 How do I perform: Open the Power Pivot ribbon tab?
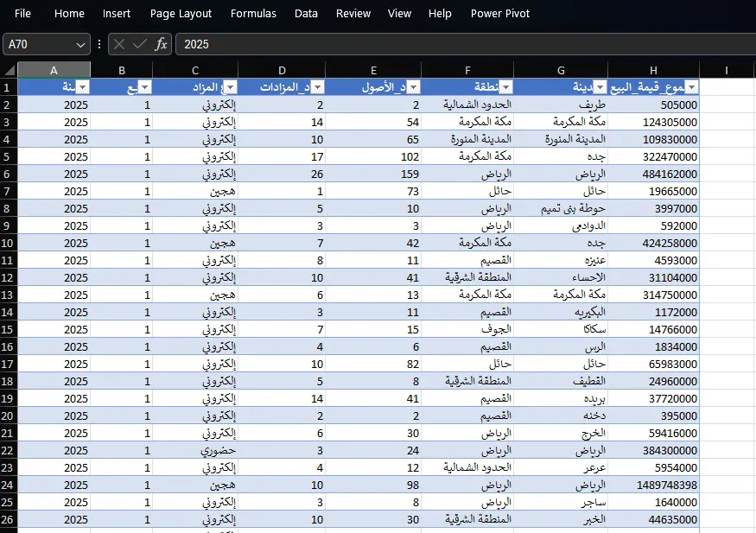pos(499,13)
